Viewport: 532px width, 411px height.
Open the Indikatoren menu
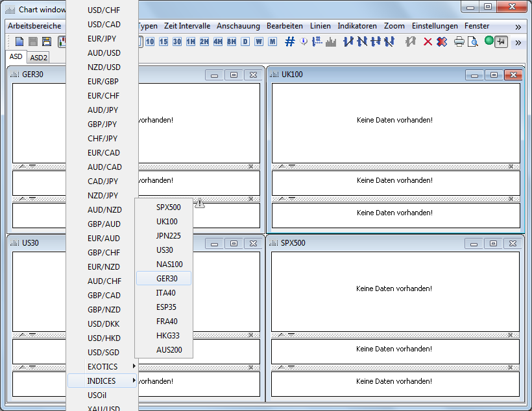(357, 26)
